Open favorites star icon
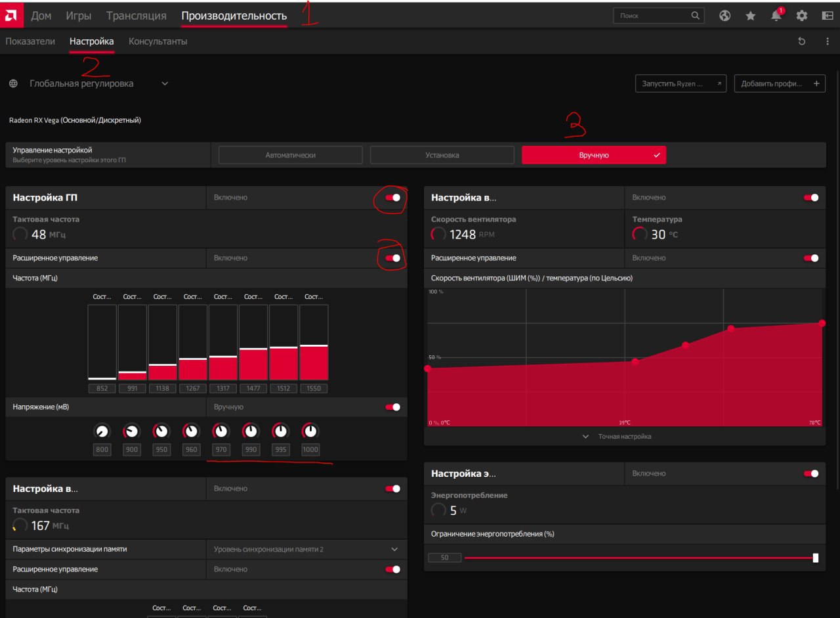 [750, 16]
